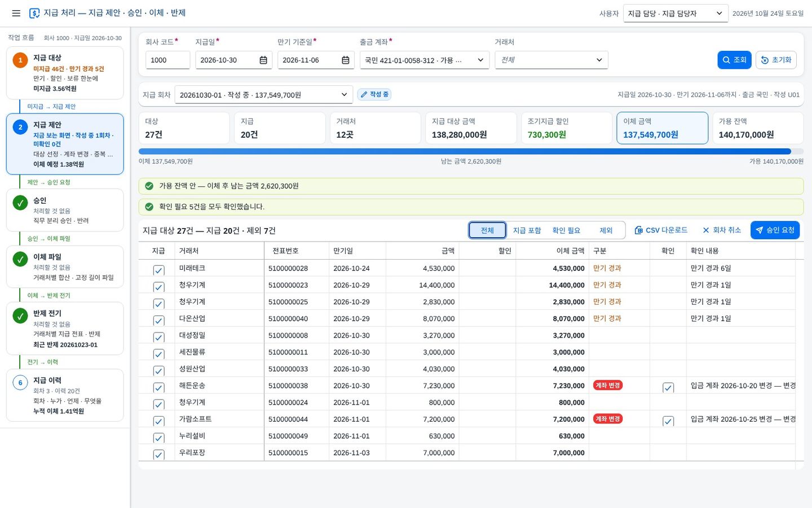Click the 회사 코드 input field
The width and height of the screenshot is (812, 508).
coord(167,60)
